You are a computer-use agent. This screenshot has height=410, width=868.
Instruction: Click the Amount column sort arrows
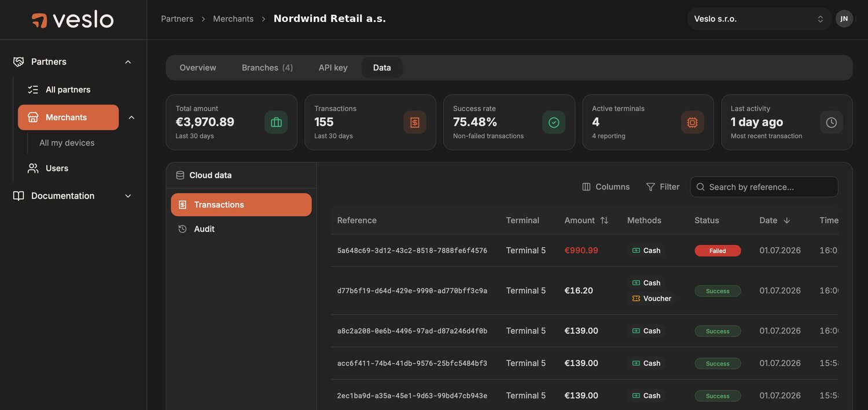pyautogui.click(x=604, y=220)
